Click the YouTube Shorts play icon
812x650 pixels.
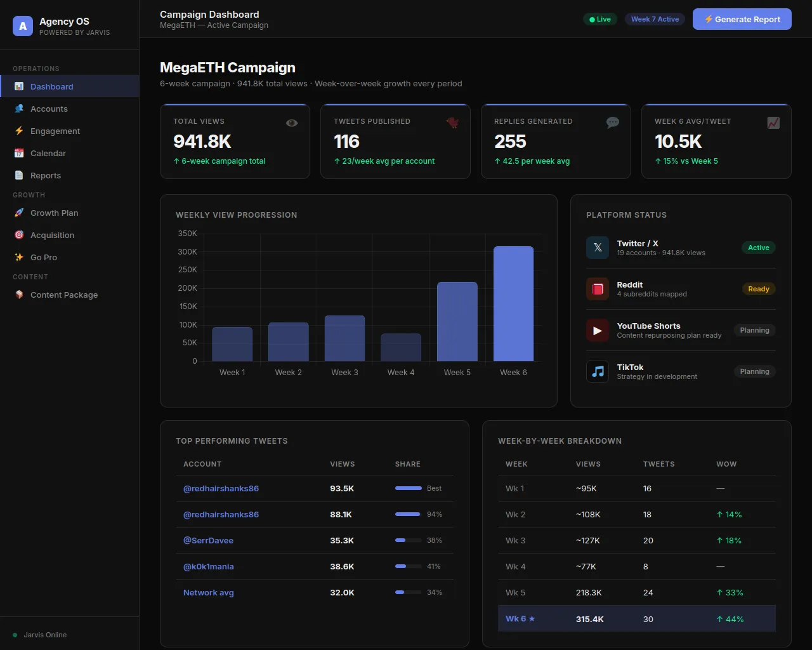[x=598, y=330]
